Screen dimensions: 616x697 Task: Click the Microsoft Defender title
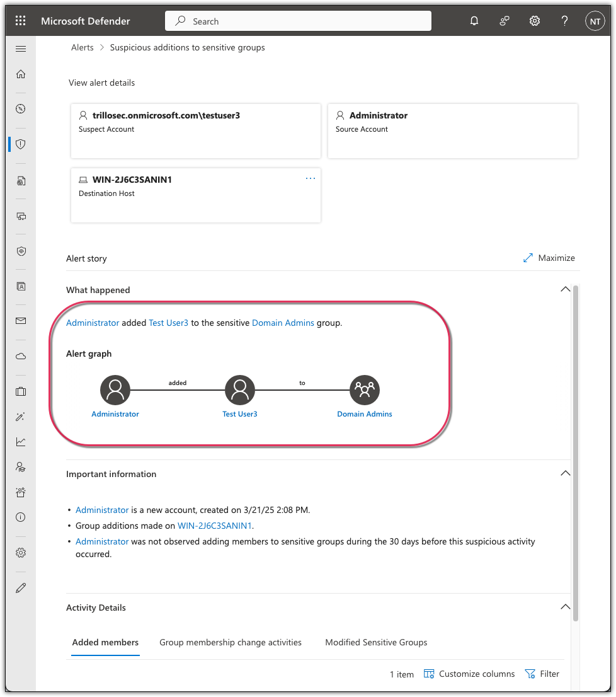click(86, 21)
